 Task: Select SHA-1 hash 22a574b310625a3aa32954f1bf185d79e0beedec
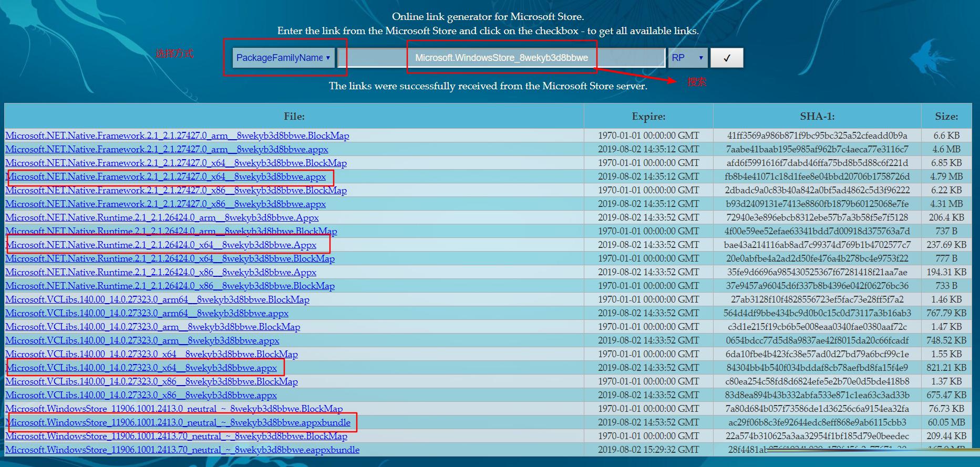tap(817, 436)
